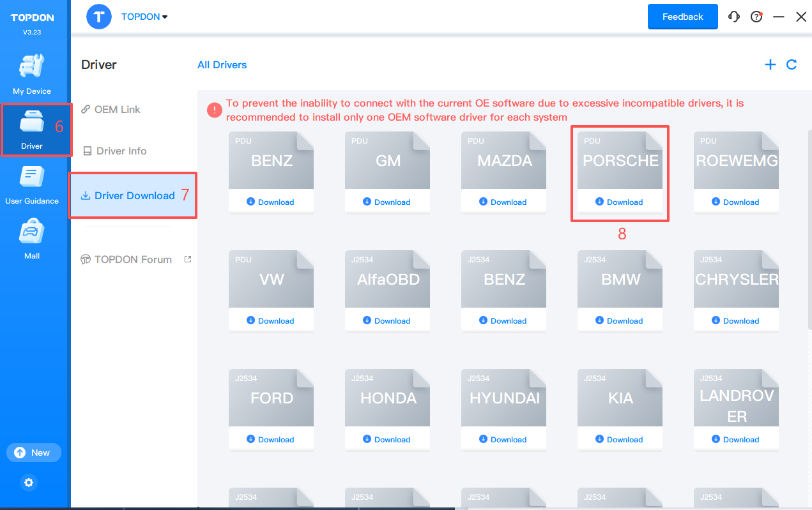Viewport: 812px width, 510px height.
Task: Select the Driver sidebar icon
Action: point(32,130)
